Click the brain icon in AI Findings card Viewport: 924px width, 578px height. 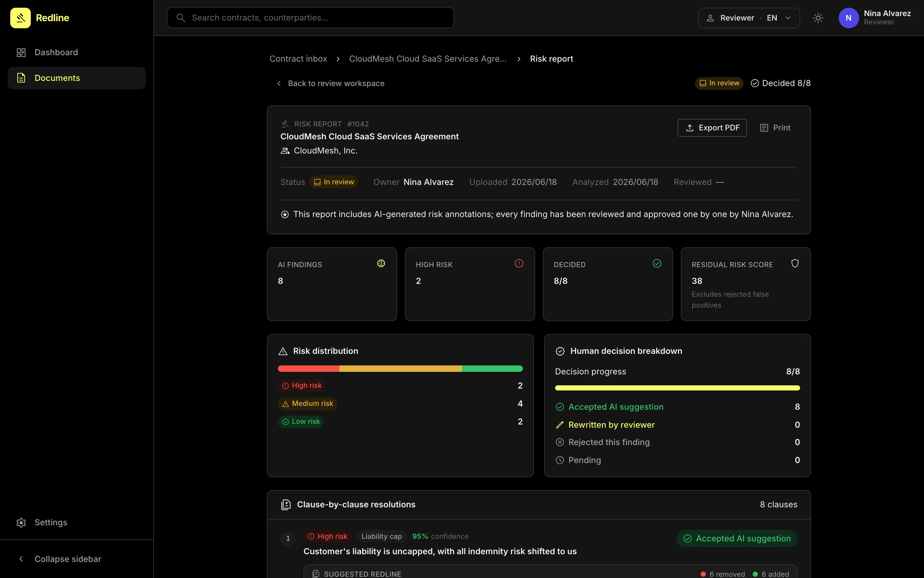(381, 263)
